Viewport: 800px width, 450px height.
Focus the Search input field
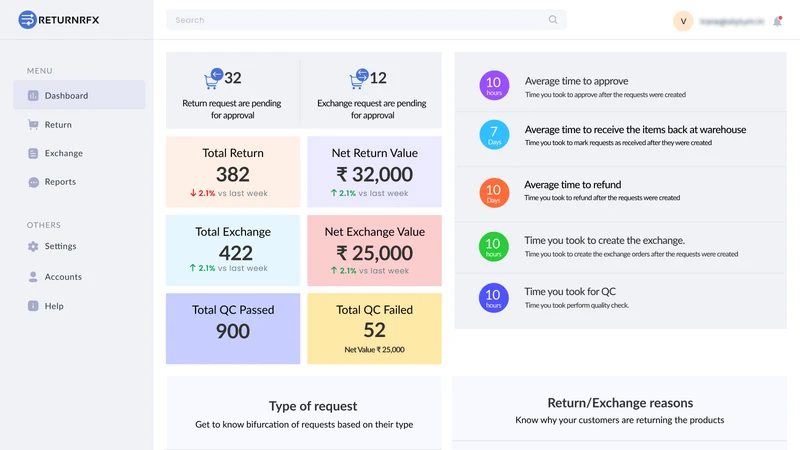[366, 20]
